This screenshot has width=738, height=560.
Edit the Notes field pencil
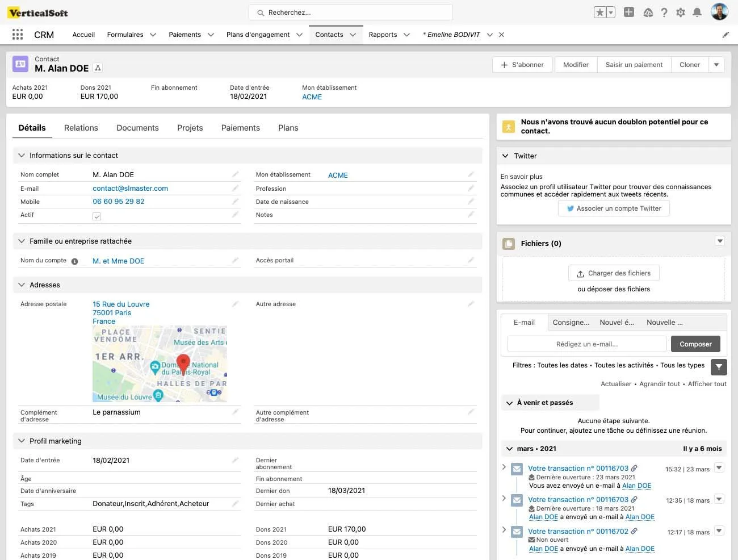coord(471,215)
